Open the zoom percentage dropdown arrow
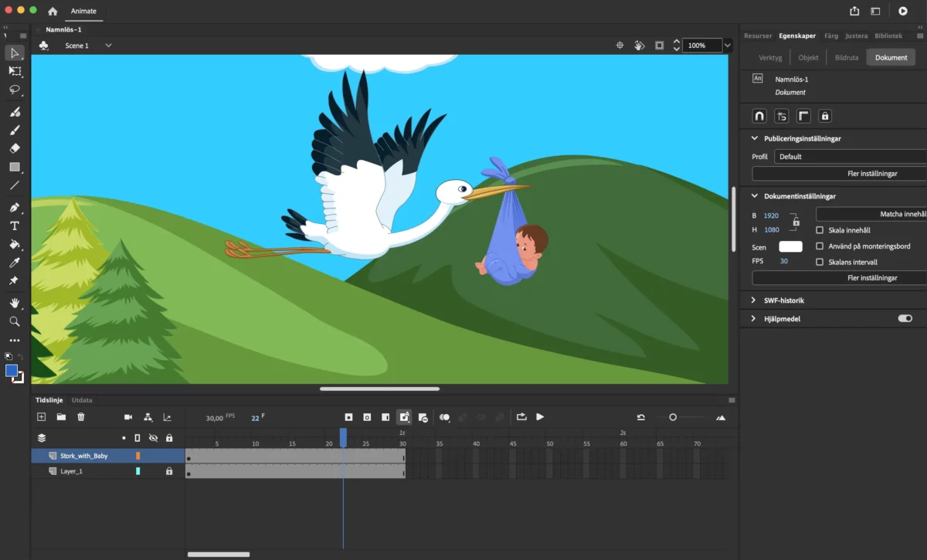The image size is (927, 560). [727, 46]
